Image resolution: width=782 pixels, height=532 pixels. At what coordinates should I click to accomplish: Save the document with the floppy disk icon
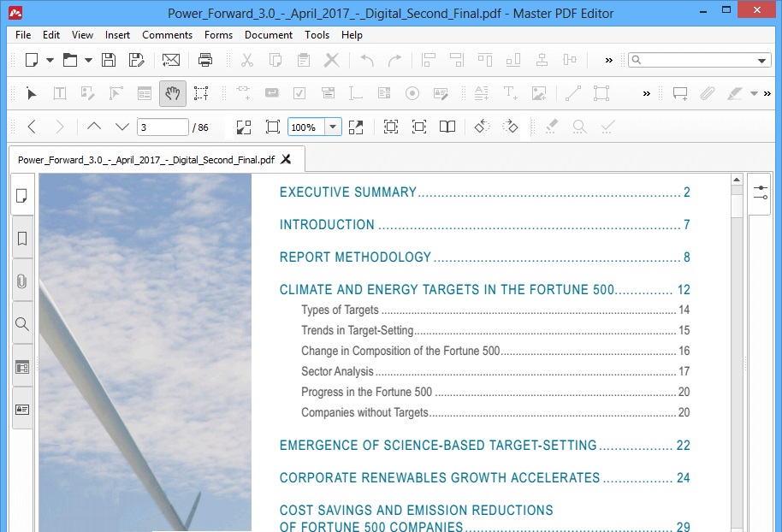click(108, 61)
